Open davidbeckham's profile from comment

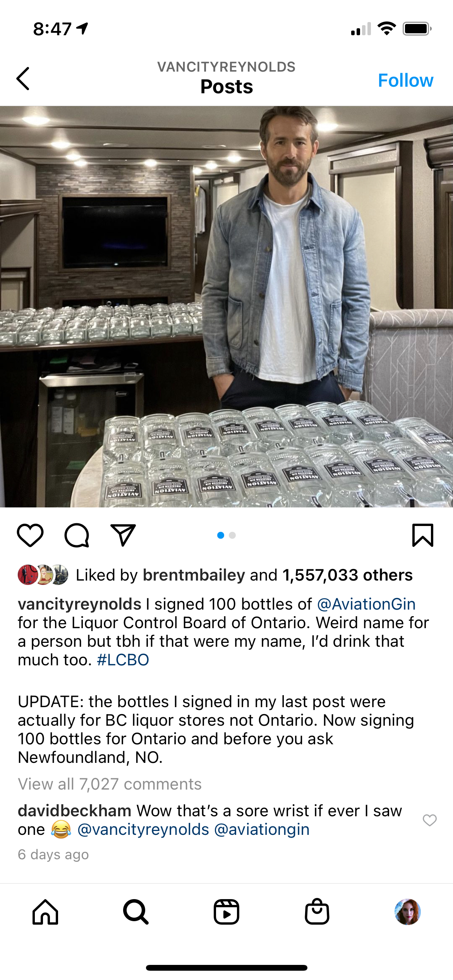pos(75,811)
